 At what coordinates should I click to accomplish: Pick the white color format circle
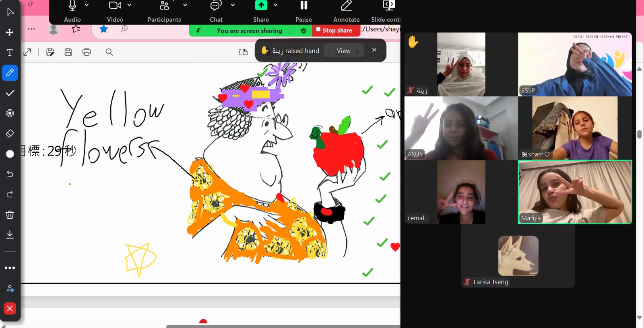click(x=10, y=154)
